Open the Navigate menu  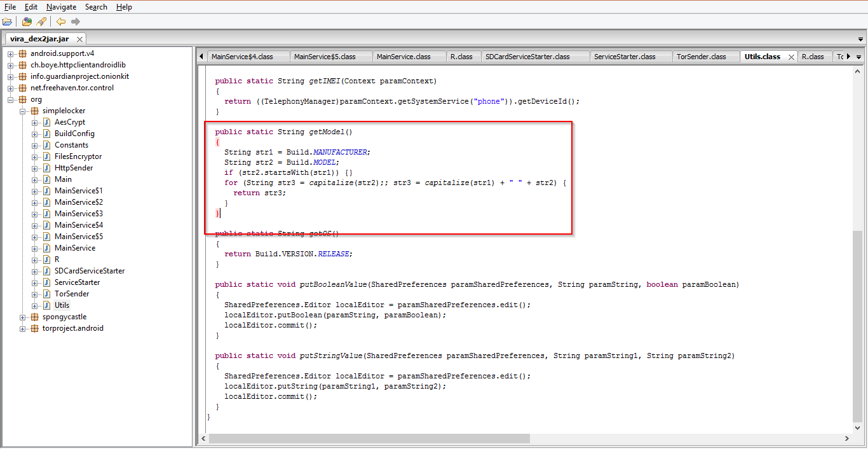(x=61, y=7)
